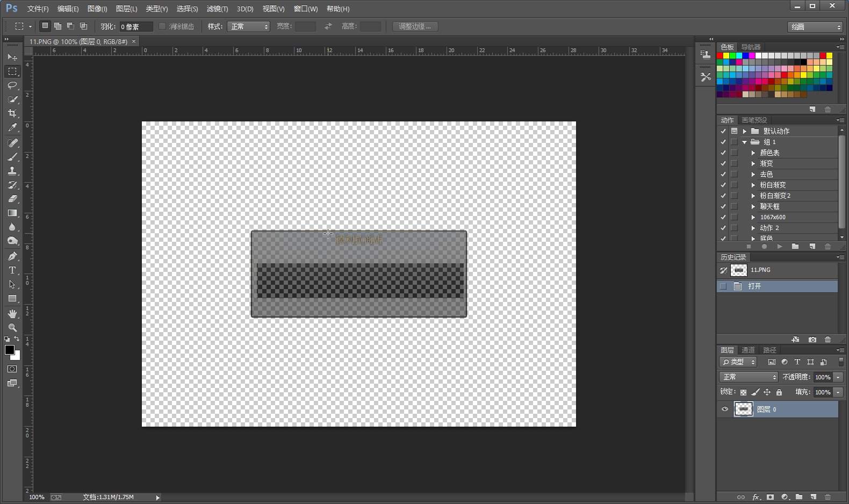Open the 样式 style dropdown
Viewport: 849px width, 504px height.
pyautogui.click(x=248, y=26)
